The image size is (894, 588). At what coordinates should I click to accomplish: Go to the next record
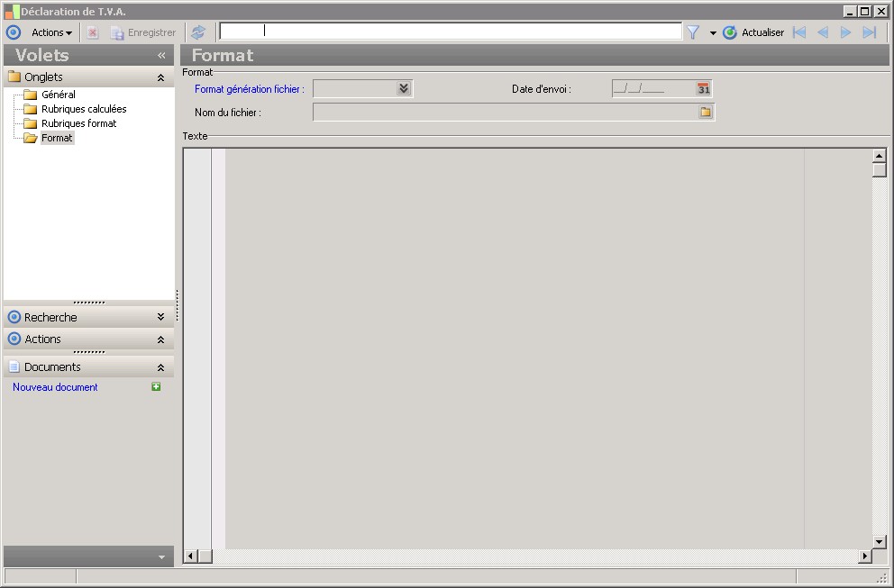pyautogui.click(x=845, y=32)
